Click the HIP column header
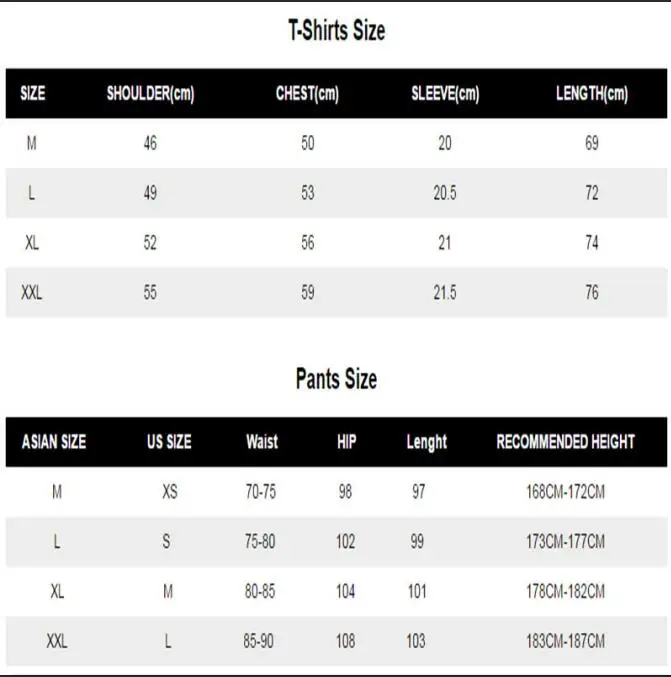Viewport: 671px width, 677px height. pyautogui.click(x=346, y=442)
